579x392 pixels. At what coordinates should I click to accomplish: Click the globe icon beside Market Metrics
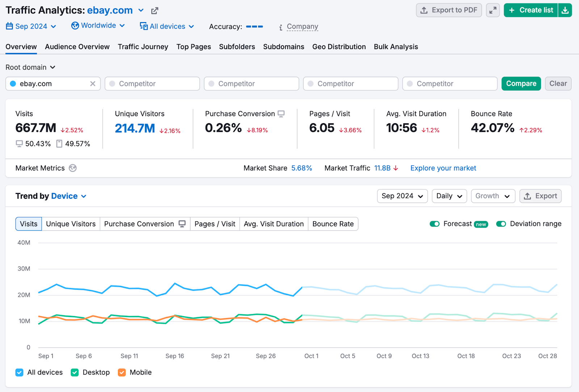[x=72, y=168]
